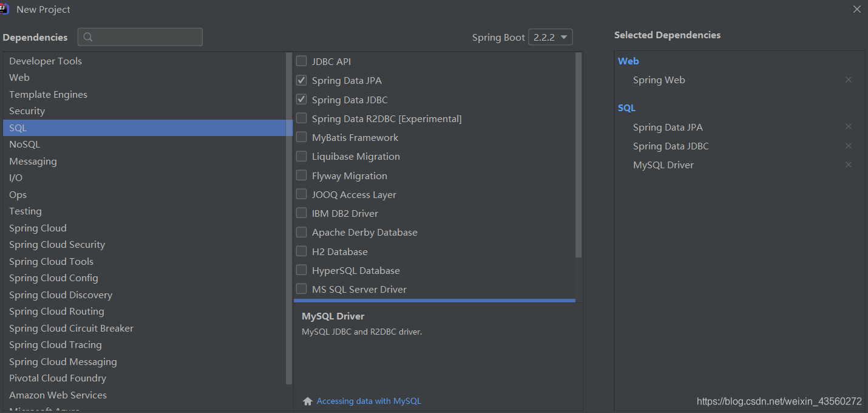This screenshot has height=413, width=868.
Task: Open Spring Cloud Circuit Breaker category
Action: (144, 328)
